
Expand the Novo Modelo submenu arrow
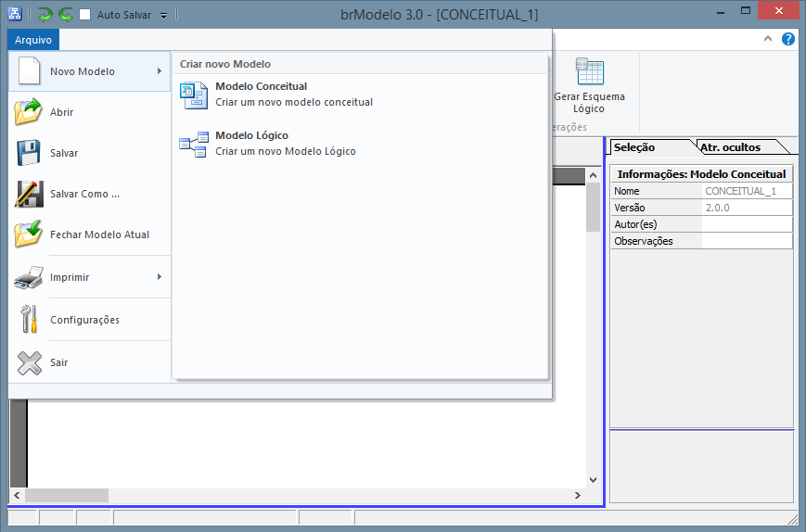pos(160,70)
